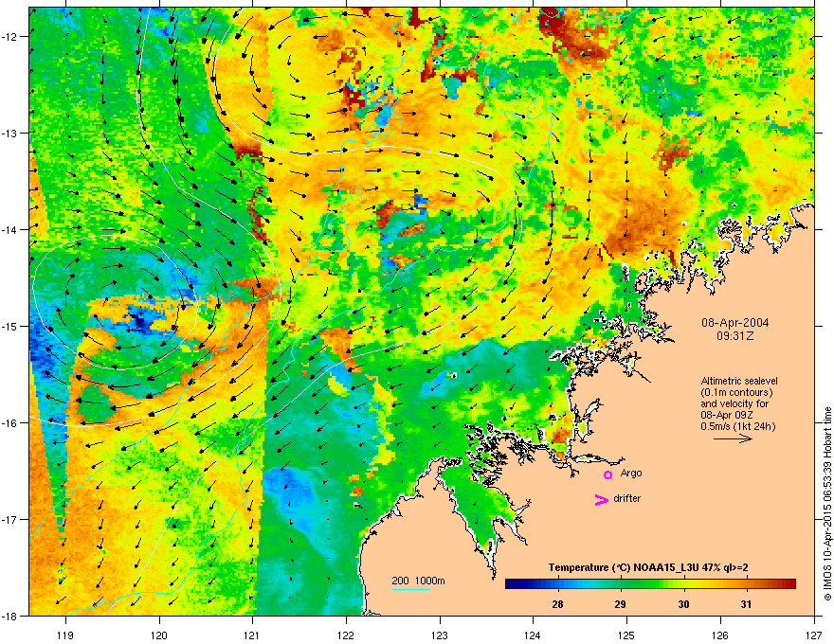Click the '-18' latitude axis label
This screenshot has width=834, height=644.
(10, 616)
